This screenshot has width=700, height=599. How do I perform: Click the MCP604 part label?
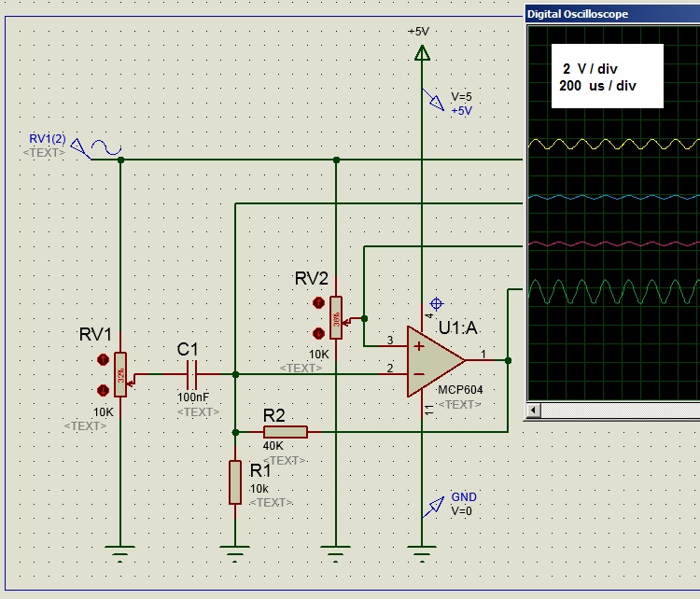pyautogui.click(x=460, y=390)
